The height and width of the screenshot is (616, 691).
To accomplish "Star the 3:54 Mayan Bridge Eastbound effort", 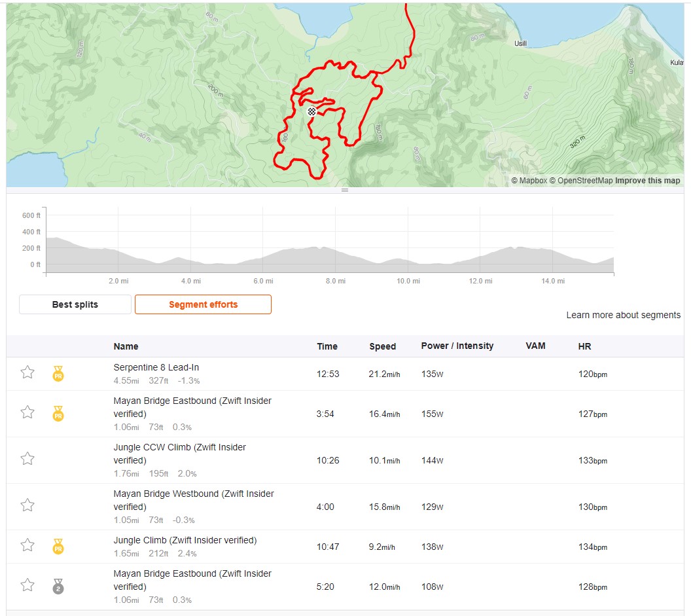I will 27,412.
